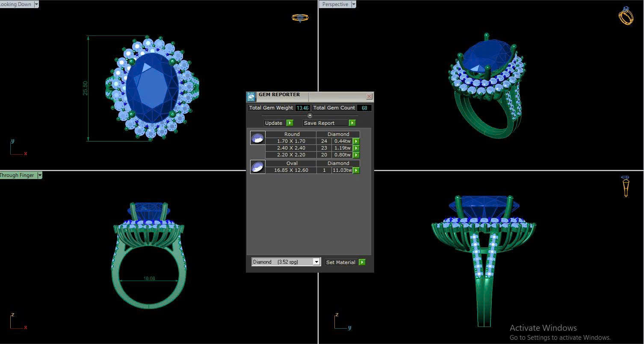Click the Oval gem shape icon
The height and width of the screenshot is (344, 644).
click(x=257, y=167)
